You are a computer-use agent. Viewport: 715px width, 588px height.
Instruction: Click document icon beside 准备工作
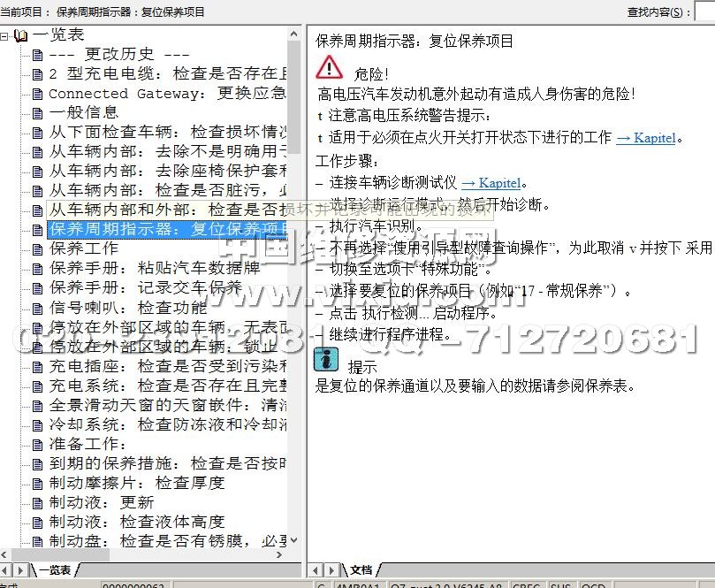[x=37, y=444]
